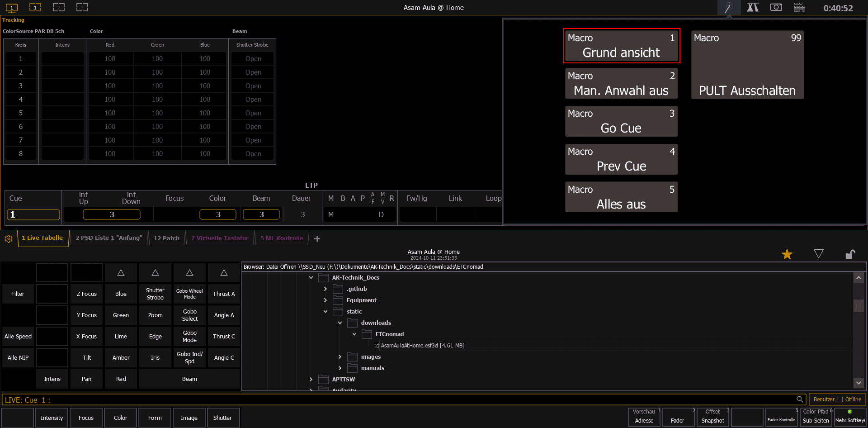Image resolution: width=868 pixels, height=428 pixels.
Task: Open the magic wand direct selects icon
Action: point(728,8)
